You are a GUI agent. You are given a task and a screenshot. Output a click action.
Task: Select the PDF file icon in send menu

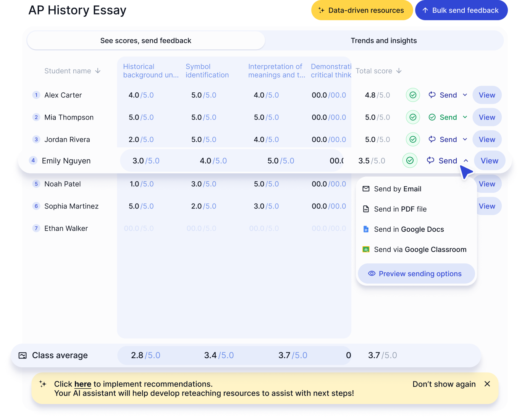coord(366,209)
